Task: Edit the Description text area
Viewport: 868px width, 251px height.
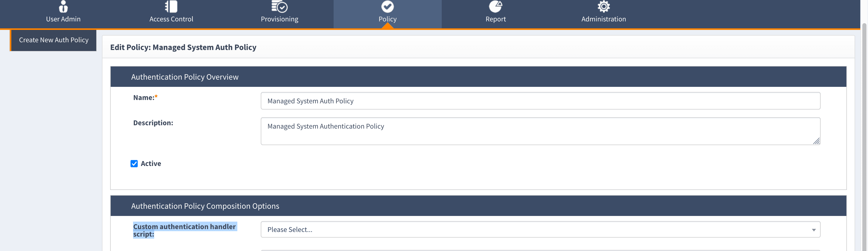Action: pos(540,131)
